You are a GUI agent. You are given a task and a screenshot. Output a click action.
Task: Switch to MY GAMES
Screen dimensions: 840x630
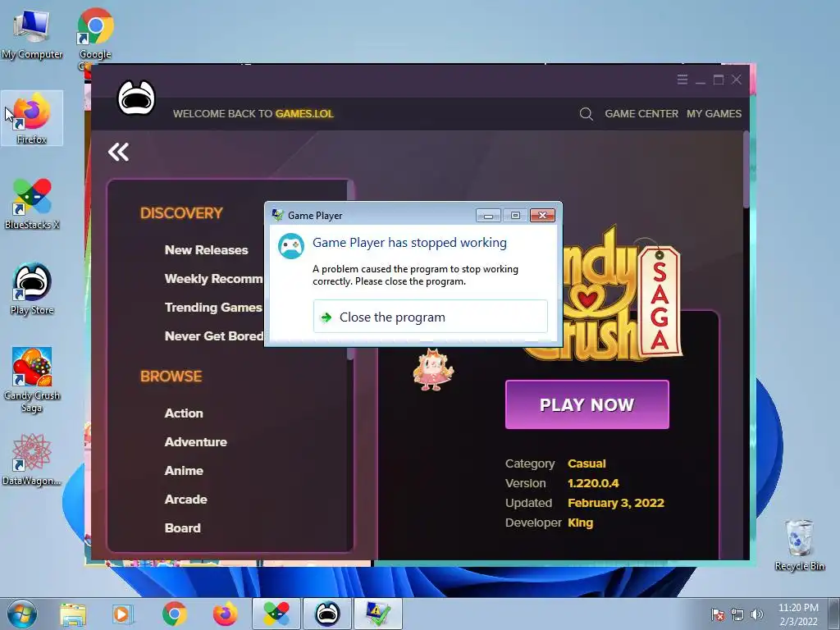714,113
